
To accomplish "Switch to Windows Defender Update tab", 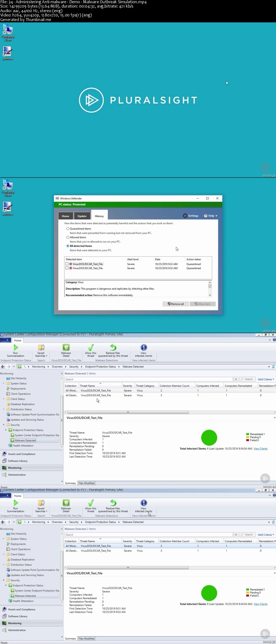I will pyautogui.click(x=82, y=216).
